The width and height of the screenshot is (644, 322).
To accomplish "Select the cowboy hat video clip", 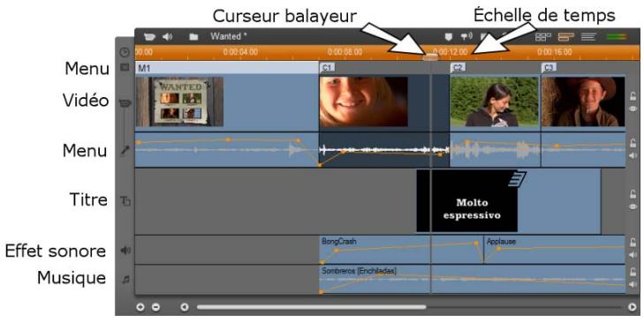I will 583,101.
